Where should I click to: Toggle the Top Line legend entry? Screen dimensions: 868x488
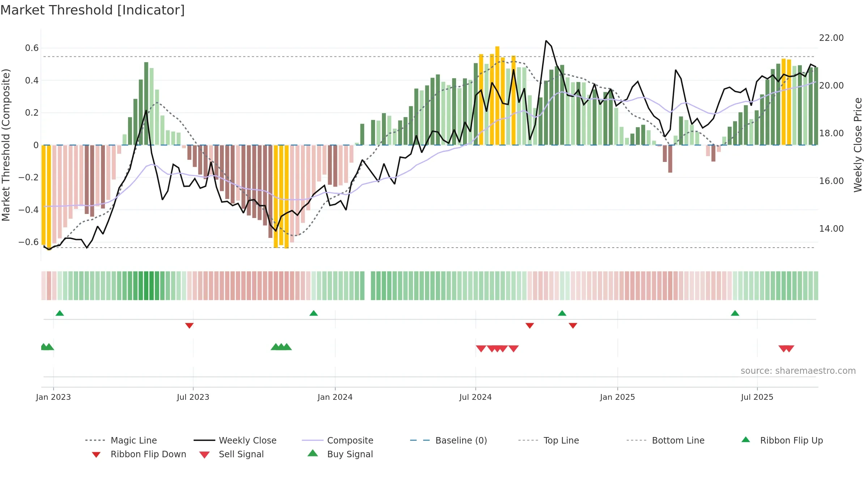(548, 440)
